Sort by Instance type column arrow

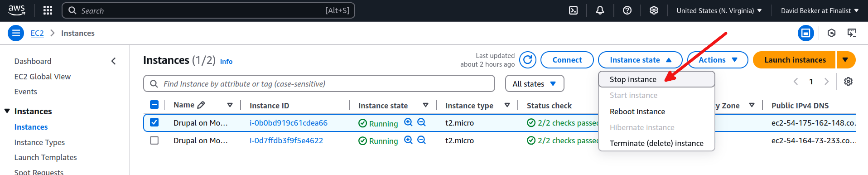click(x=507, y=105)
